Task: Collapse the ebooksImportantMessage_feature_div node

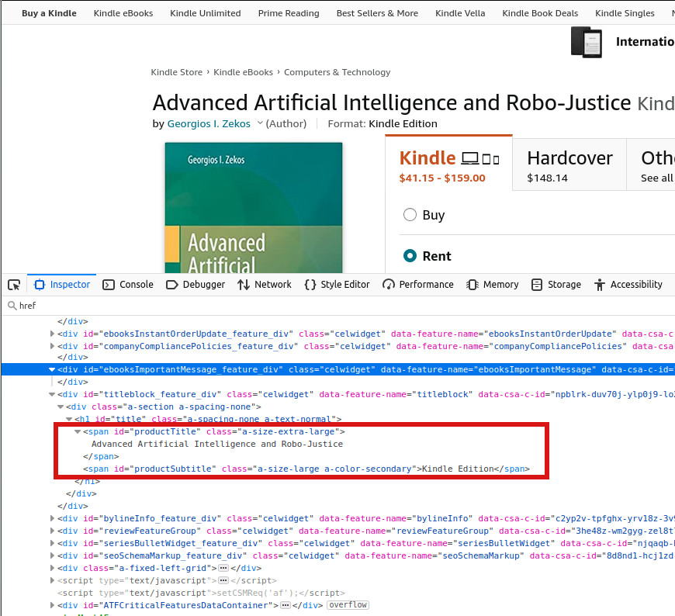Action: coord(52,369)
